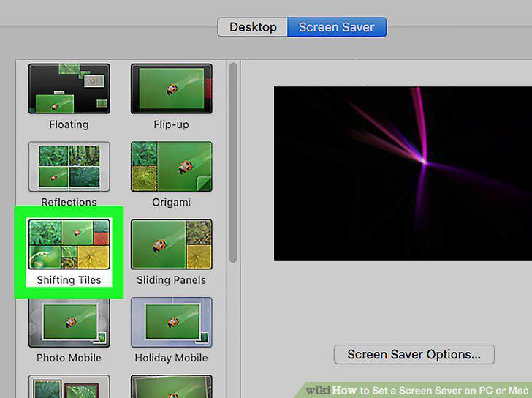Select the Shifting Tiles screen saver thumbnail
Image resolution: width=532 pixels, height=398 pixels.
click(x=69, y=244)
